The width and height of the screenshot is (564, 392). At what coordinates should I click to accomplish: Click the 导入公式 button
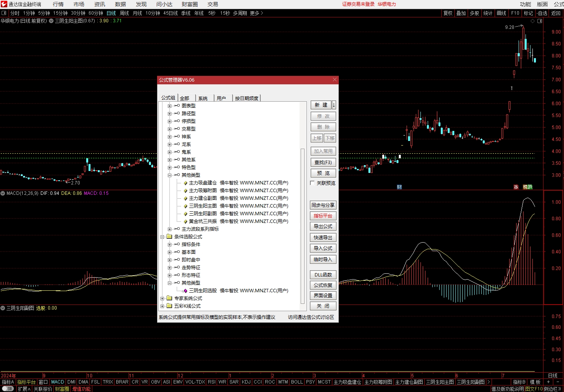(323, 248)
